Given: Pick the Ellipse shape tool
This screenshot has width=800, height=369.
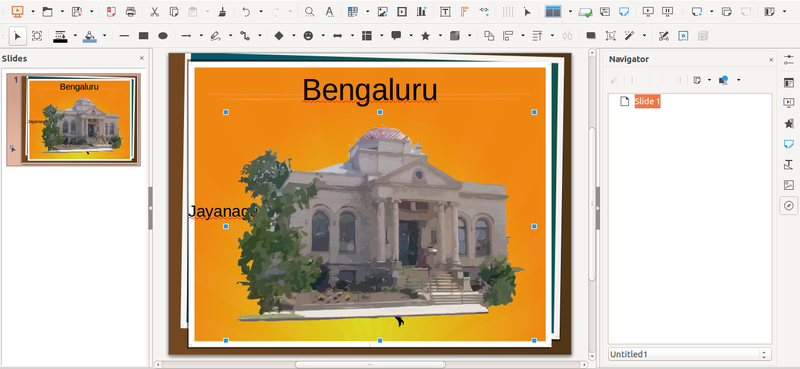Looking at the screenshot, I should [x=163, y=36].
